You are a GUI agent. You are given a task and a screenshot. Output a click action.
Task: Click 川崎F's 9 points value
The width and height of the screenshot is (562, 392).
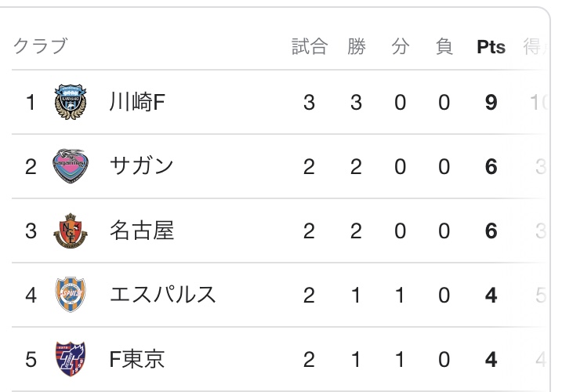pos(491,103)
